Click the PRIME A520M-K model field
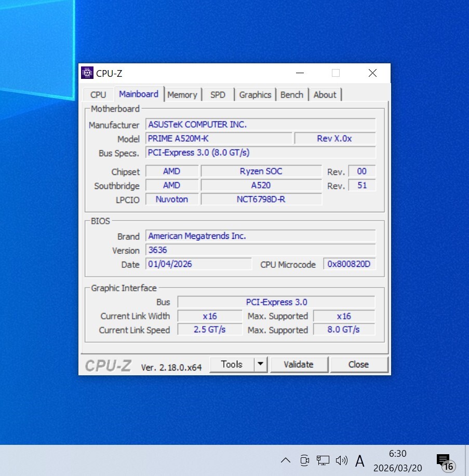This screenshot has height=476, width=469. point(218,139)
